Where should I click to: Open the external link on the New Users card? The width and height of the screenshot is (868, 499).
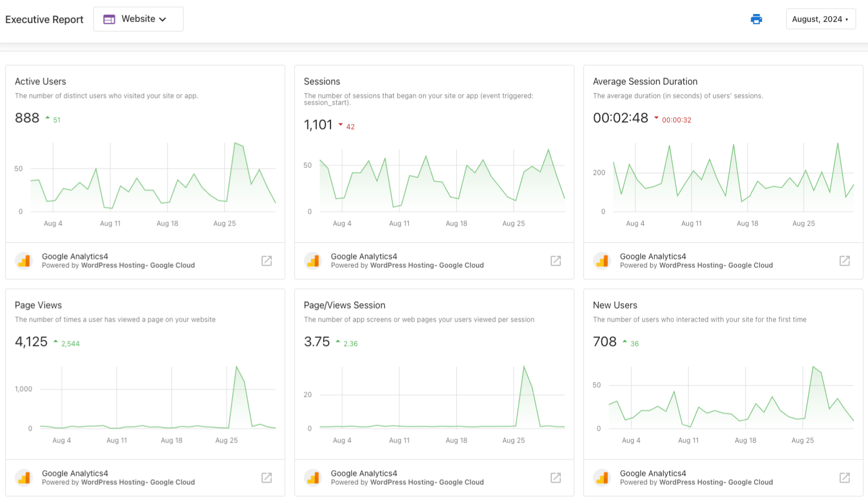(x=844, y=478)
